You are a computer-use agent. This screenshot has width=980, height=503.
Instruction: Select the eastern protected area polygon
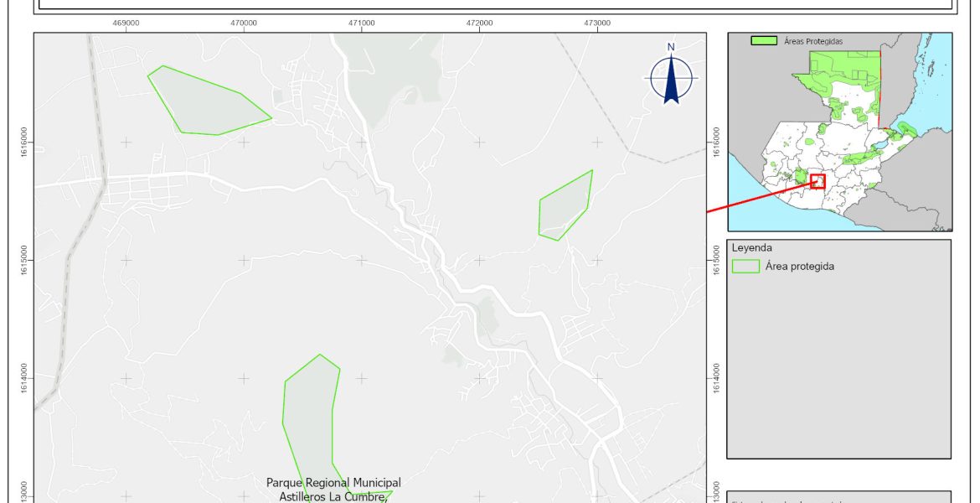tap(565, 206)
